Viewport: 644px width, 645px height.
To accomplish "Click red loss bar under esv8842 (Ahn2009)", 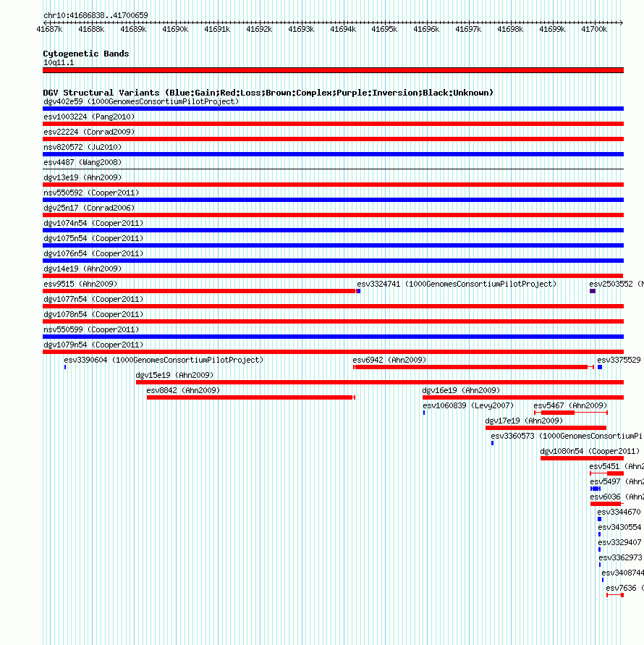I will [x=251, y=397].
